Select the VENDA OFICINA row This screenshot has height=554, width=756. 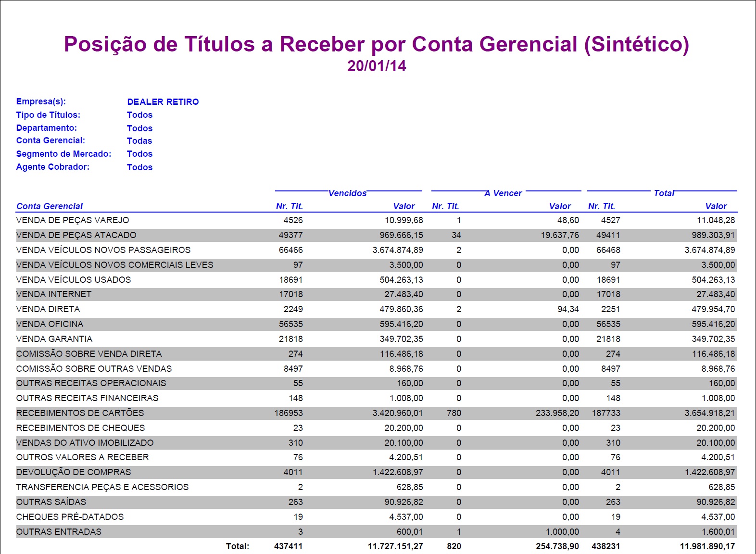click(377, 324)
